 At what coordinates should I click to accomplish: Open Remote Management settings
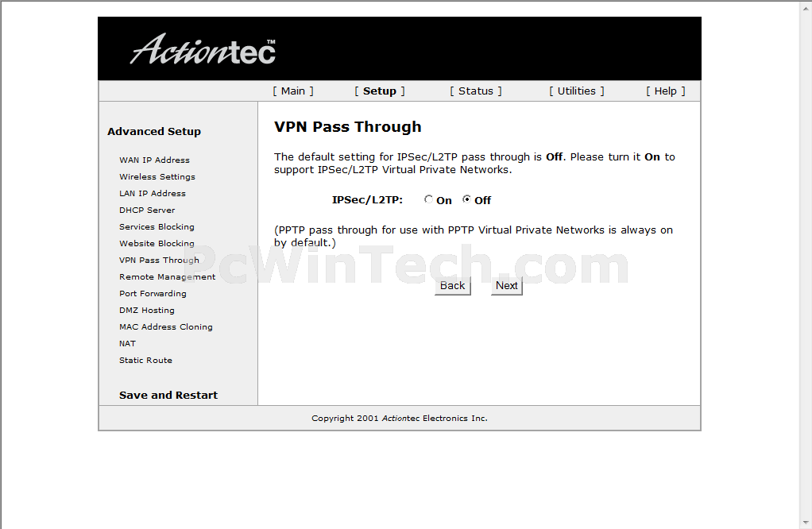(167, 277)
